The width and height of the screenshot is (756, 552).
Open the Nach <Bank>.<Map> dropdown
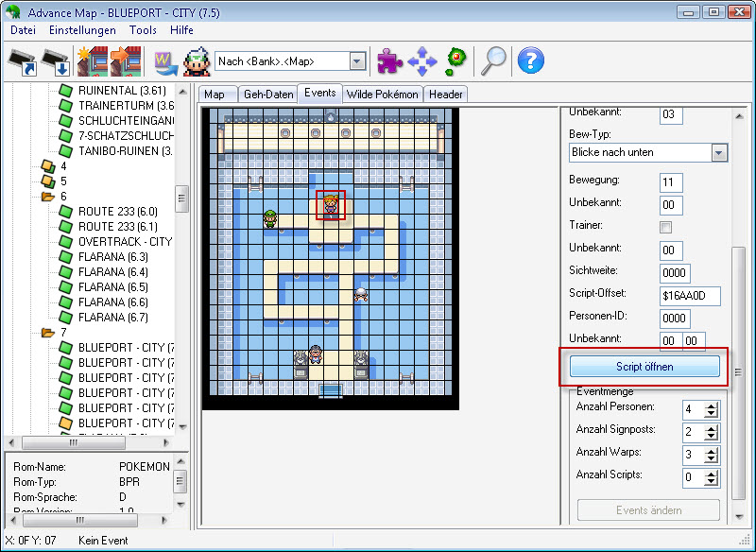pos(357,61)
